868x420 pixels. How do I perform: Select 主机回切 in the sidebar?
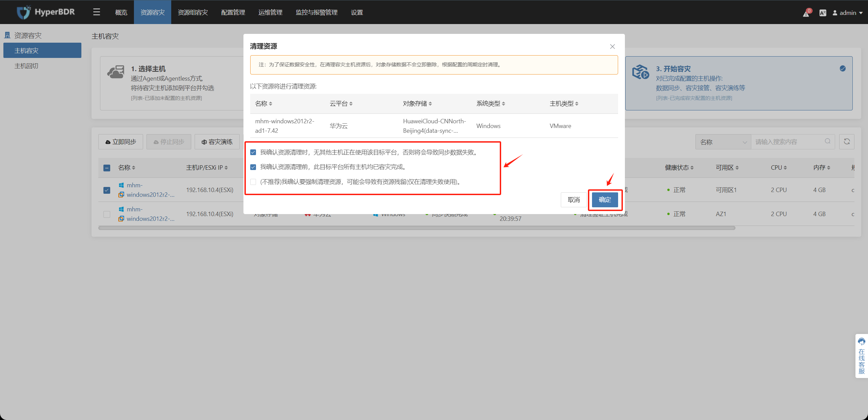click(42, 66)
